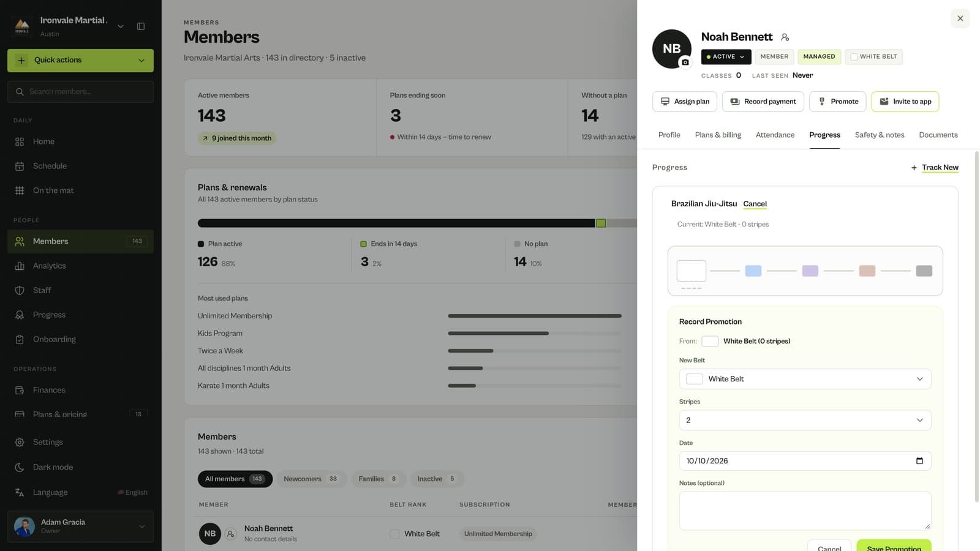Click the Assign plan button
The height and width of the screenshot is (551, 980).
[x=685, y=102]
